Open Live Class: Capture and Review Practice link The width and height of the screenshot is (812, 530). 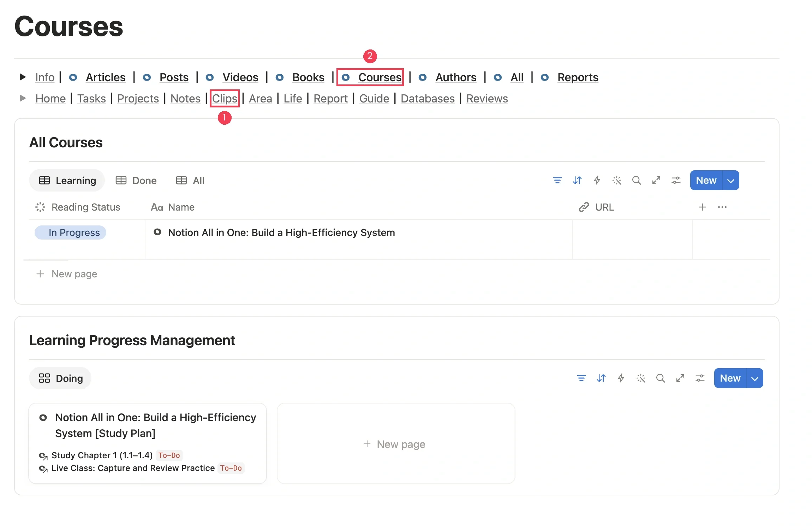133,468
